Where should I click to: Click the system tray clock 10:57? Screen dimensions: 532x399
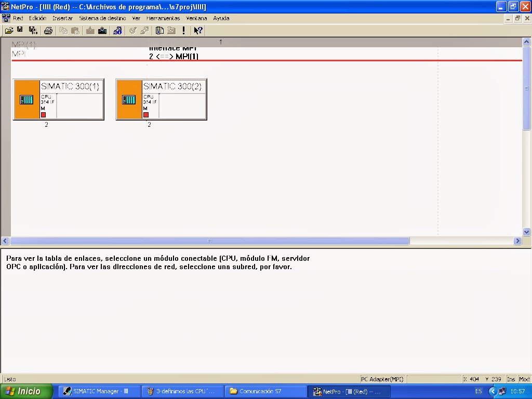pos(518,391)
